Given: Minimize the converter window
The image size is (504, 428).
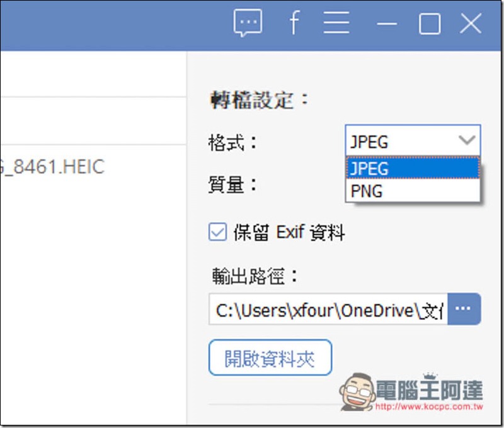Looking at the screenshot, I should (387, 24).
